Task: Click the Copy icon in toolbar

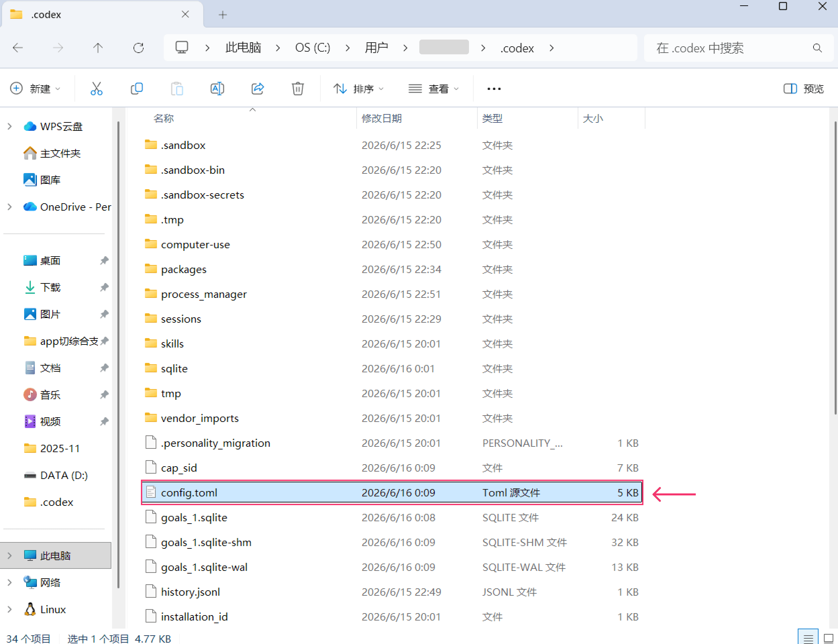Action: (137, 89)
